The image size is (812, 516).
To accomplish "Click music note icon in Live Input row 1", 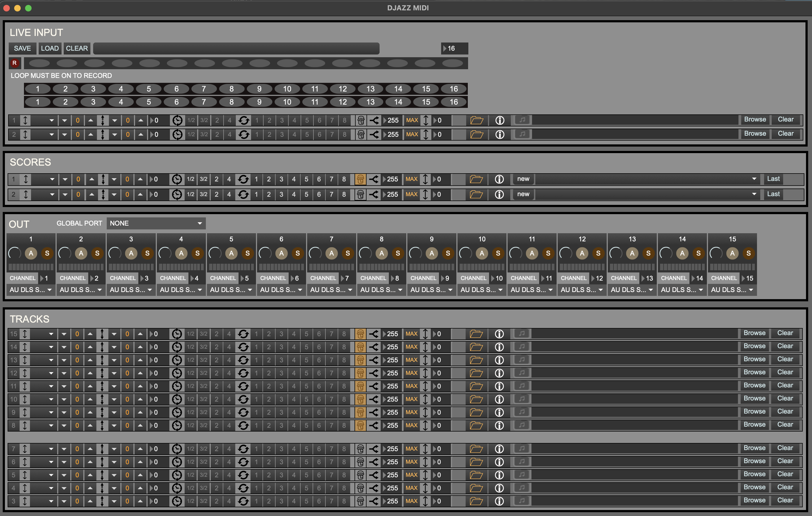I will 522,120.
